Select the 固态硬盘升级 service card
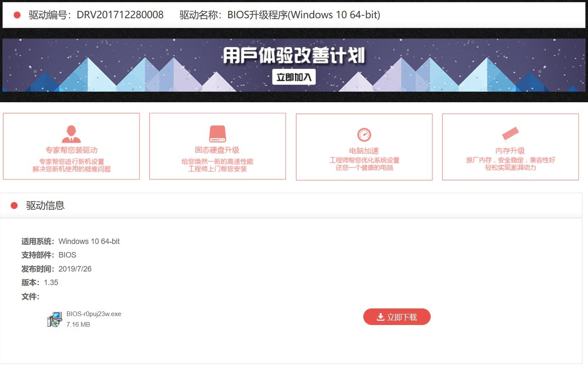Viewport: 588px width, 367px height. [217, 146]
